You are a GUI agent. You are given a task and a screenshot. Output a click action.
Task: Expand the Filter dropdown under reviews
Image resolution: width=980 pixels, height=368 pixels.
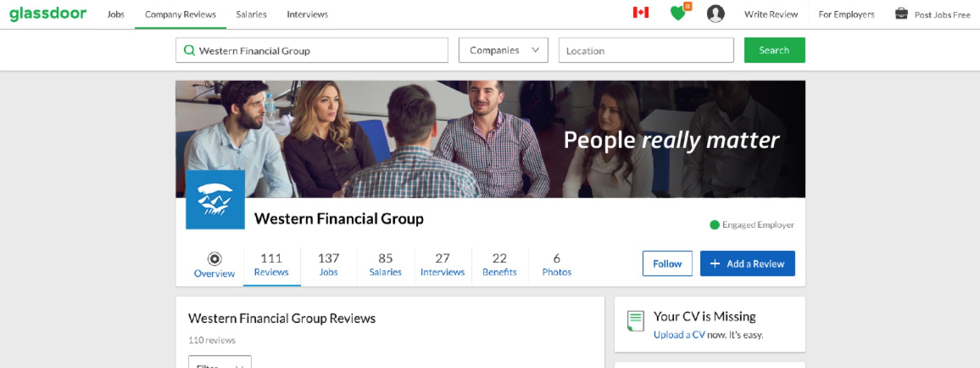click(219, 362)
